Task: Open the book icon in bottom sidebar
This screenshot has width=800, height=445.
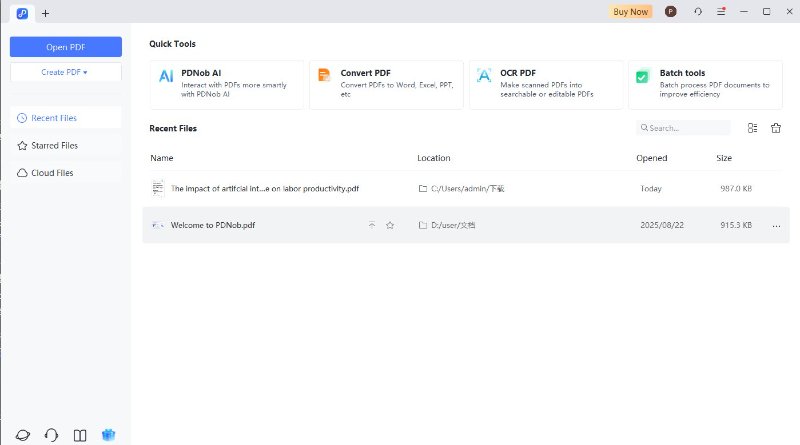Action: (80, 435)
